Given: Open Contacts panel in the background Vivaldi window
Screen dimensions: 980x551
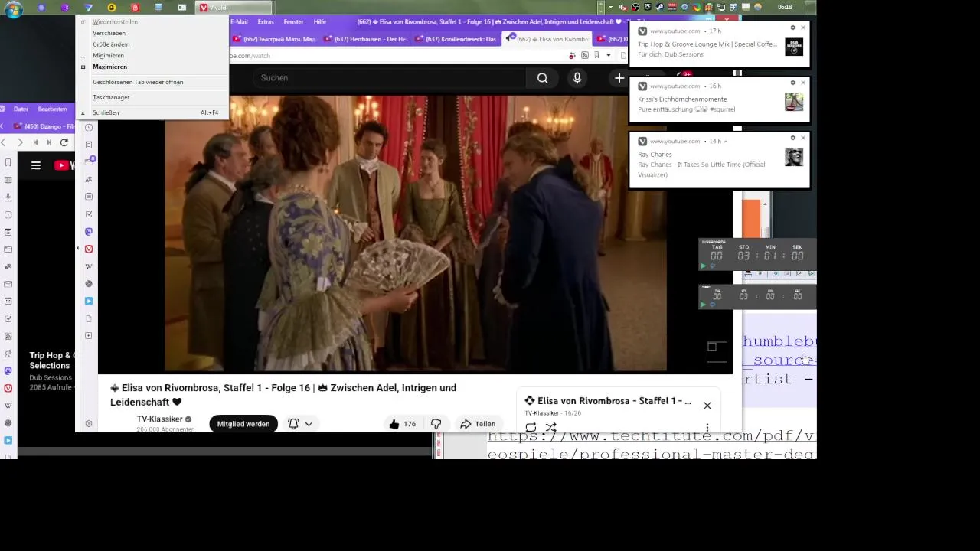Looking at the screenshot, I should pos(8,354).
